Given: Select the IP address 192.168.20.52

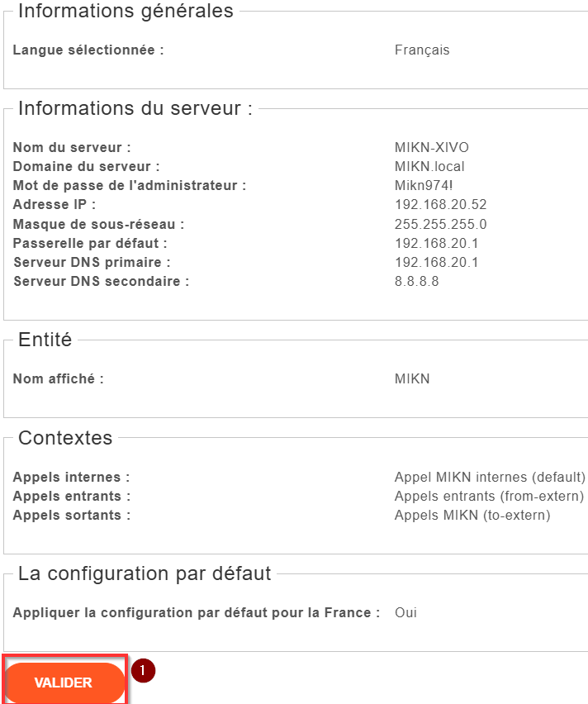Looking at the screenshot, I should (x=440, y=205).
